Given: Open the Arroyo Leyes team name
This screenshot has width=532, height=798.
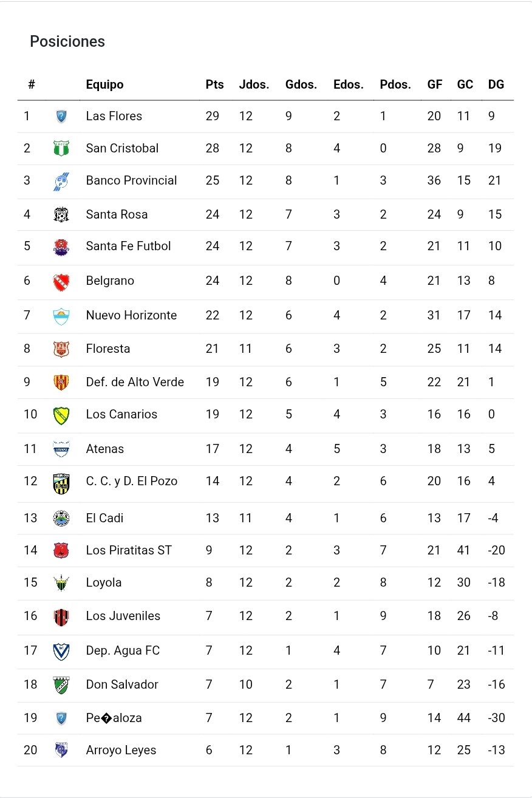Looking at the screenshot, I should pos(121,750).
